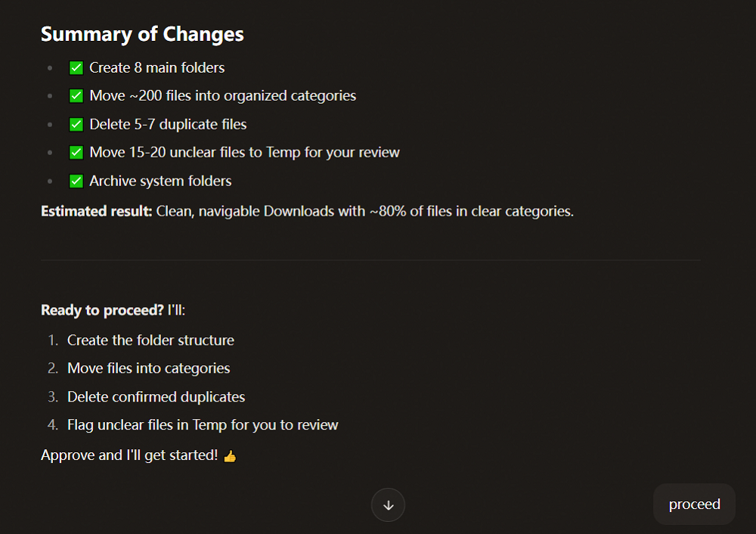The image size is (756, 534).
Task: Click list item 'Flag unclear files in Temp'
Action: click(x=203, y=425)
